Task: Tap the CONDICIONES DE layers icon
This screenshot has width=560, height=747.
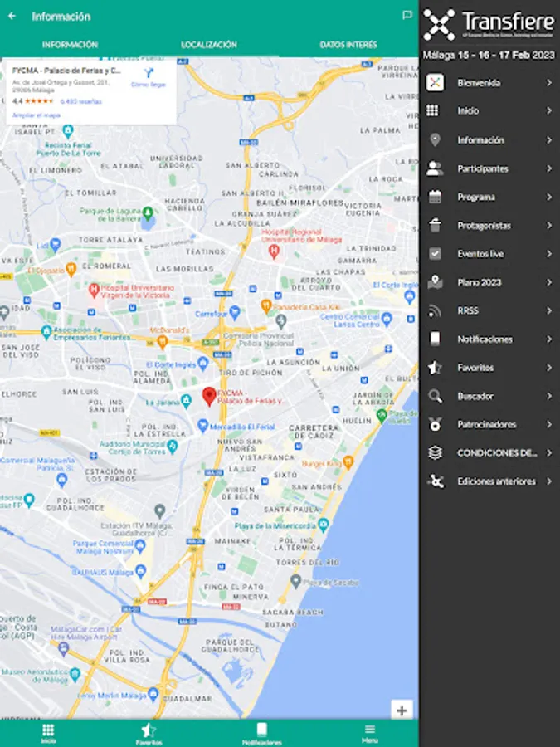Action: click(x=435, y=452)
